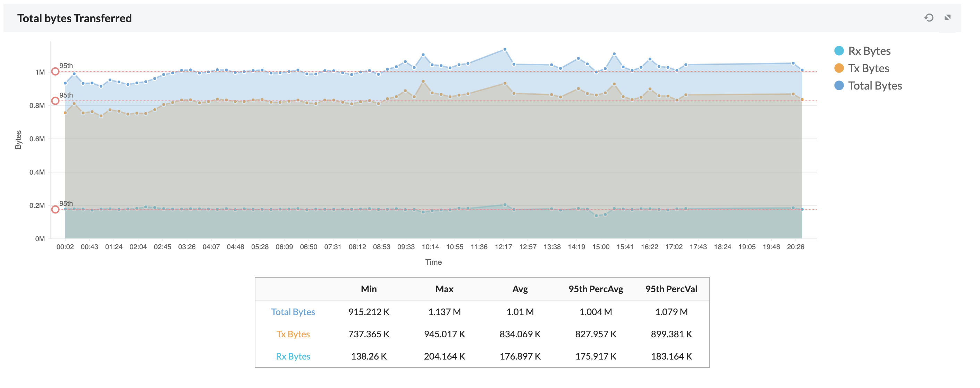Open the Tx Bytes details from the table
This screenshot has width=980, height=388.
pyautogui.click(x=293, y=334)
